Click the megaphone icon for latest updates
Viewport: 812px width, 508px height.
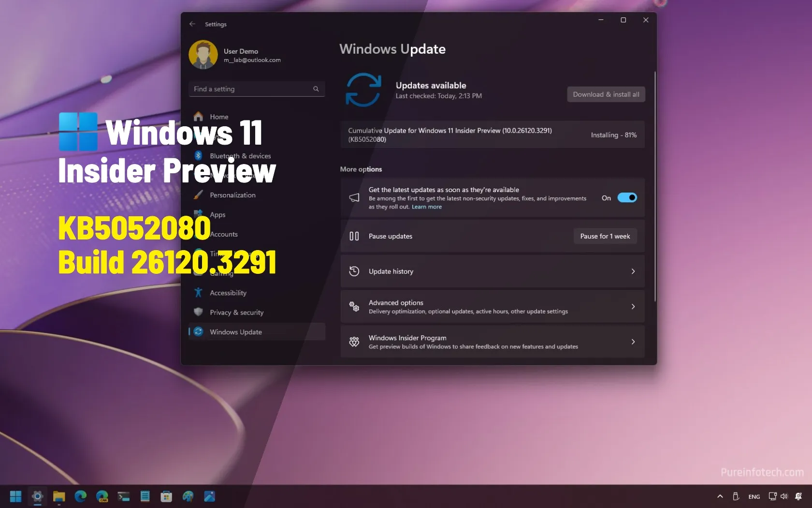coord(354,197)
